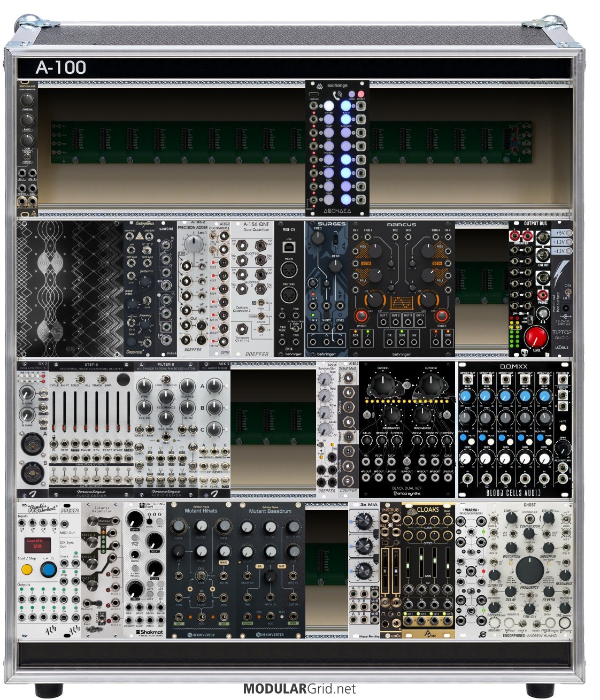Image resolution: width=600 pixels, height=700 pixels.
Task: Open the Hexinverter Mutant Hihats module
Action: [x=201, y=570]
